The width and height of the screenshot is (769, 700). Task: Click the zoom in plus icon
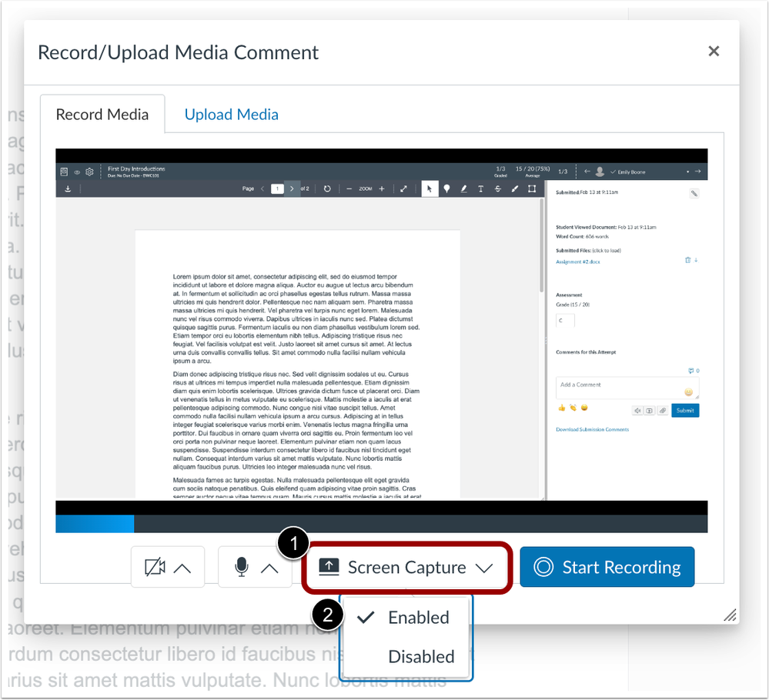(382, 188)
